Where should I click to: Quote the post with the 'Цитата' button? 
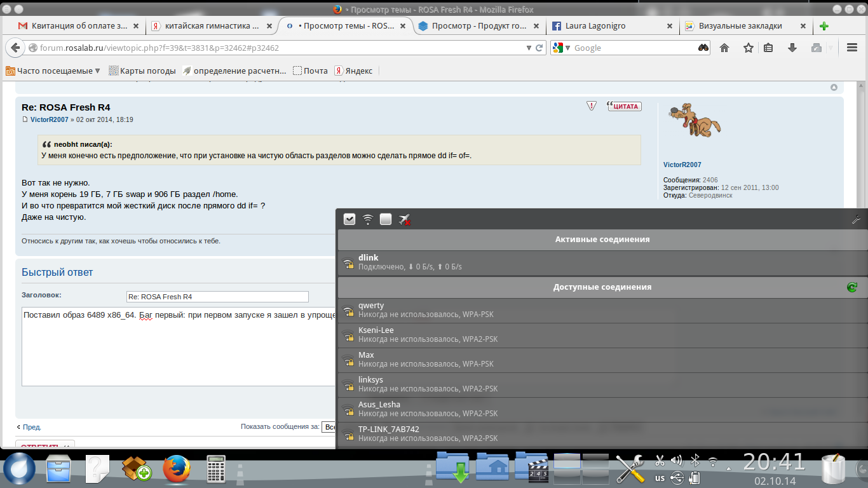tap(624, 106)
